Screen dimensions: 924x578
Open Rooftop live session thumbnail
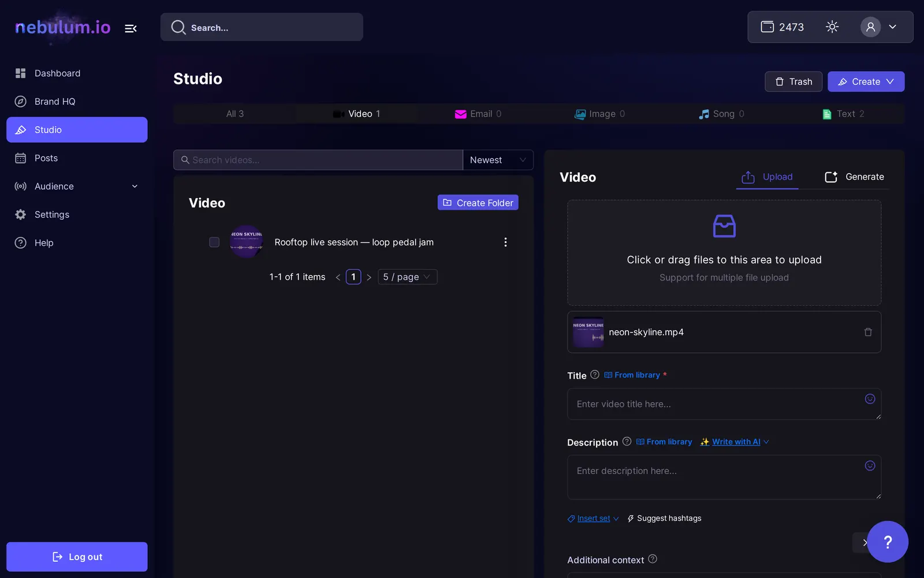coord(247,242)
